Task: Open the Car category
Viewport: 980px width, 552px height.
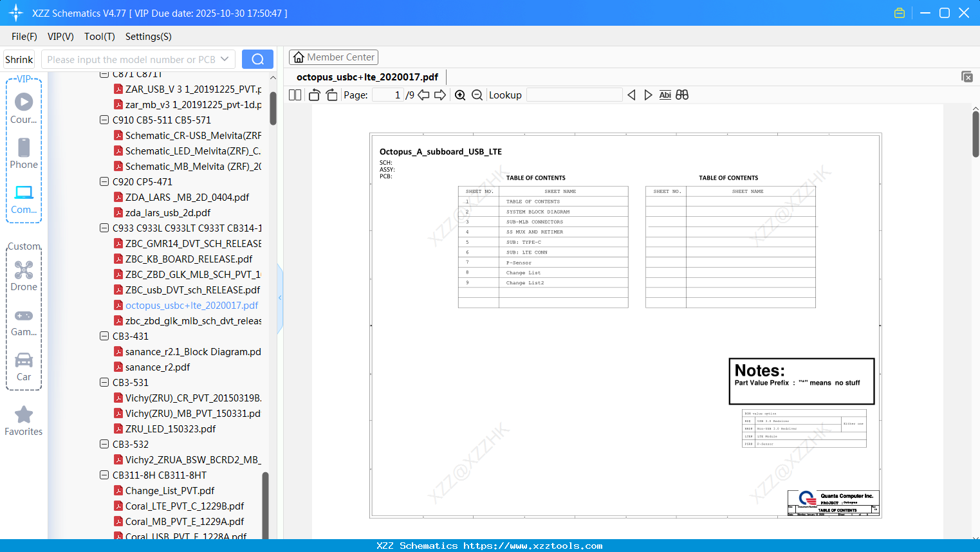Action: pyautogui.click(x=24, y=366)
